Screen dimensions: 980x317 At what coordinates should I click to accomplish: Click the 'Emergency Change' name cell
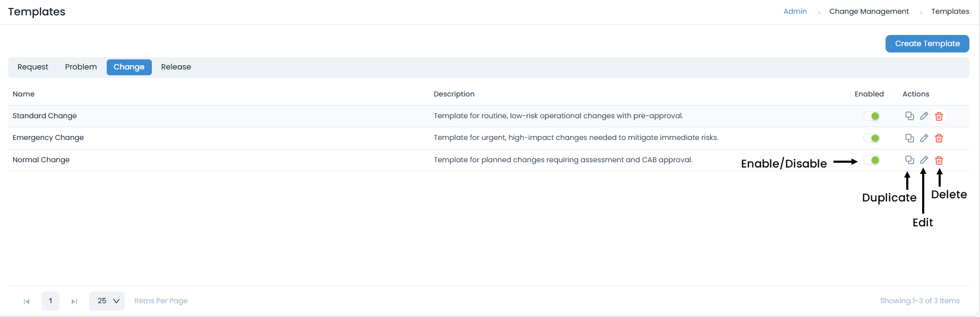pyautogui.click(x=48, y=138)
